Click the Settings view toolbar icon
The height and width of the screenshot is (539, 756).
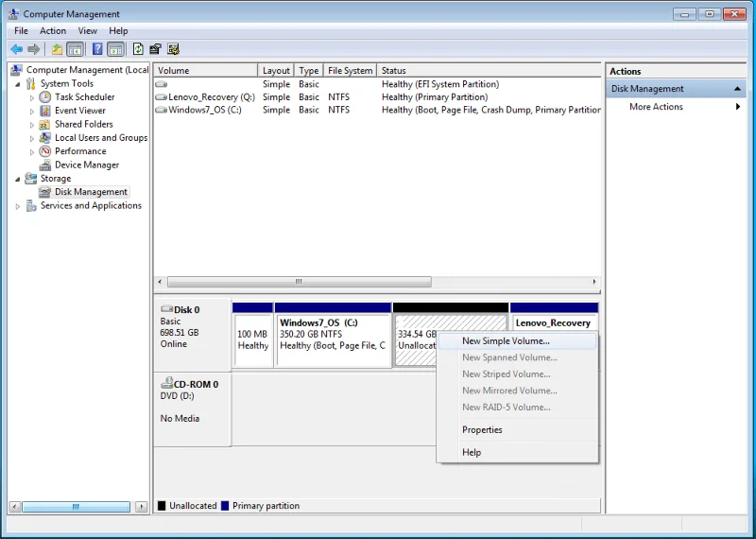173,49
